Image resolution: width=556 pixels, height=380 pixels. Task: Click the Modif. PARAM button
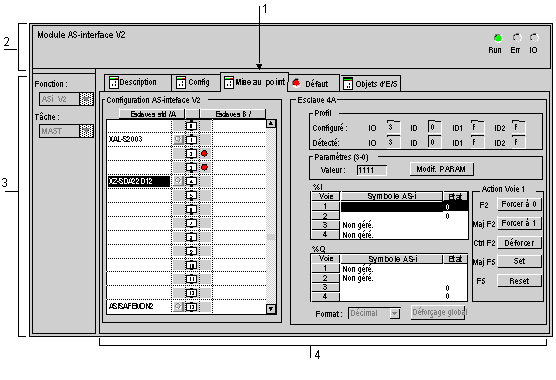pyautogui.click(x=441, y=169)
